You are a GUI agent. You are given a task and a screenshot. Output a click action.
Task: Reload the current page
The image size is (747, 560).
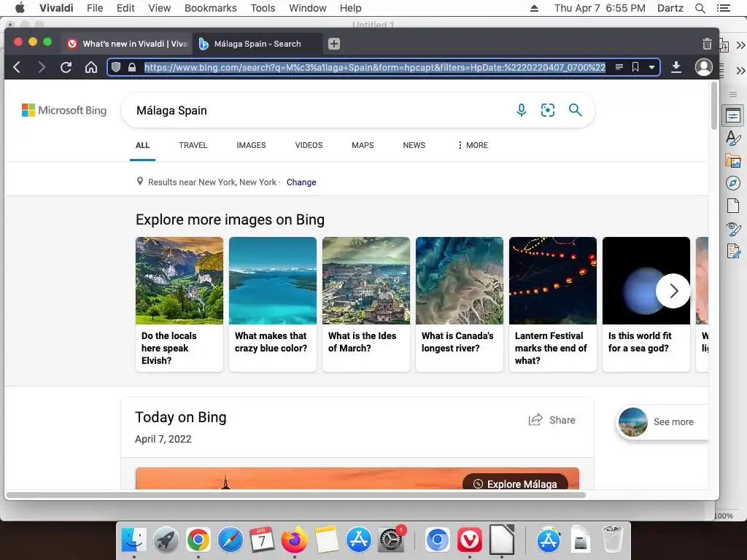66,67
